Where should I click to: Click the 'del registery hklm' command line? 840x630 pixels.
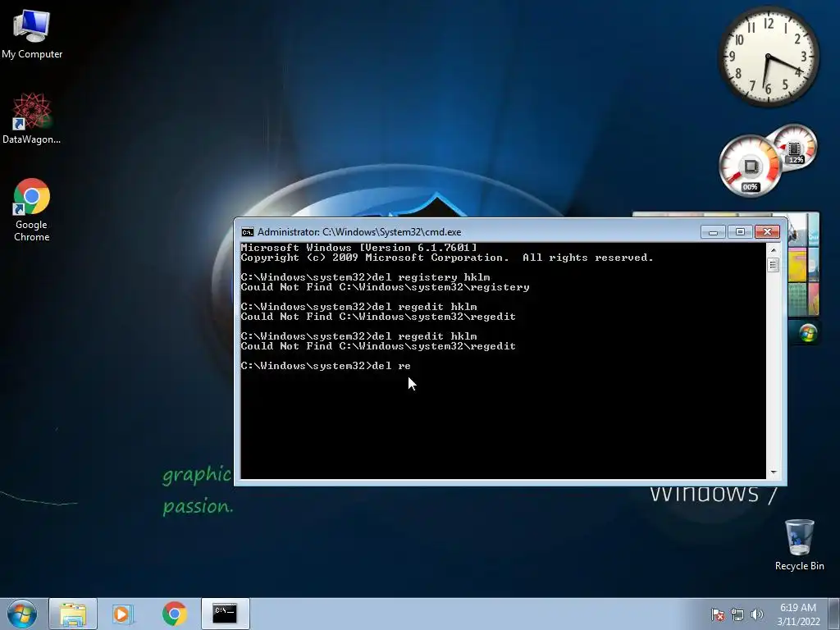(365, 277)
